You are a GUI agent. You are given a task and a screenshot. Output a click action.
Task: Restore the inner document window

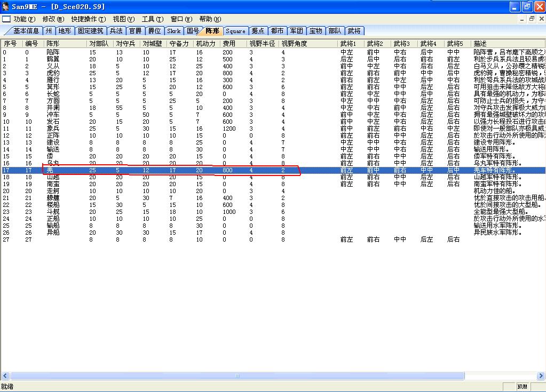pos(531,19)
